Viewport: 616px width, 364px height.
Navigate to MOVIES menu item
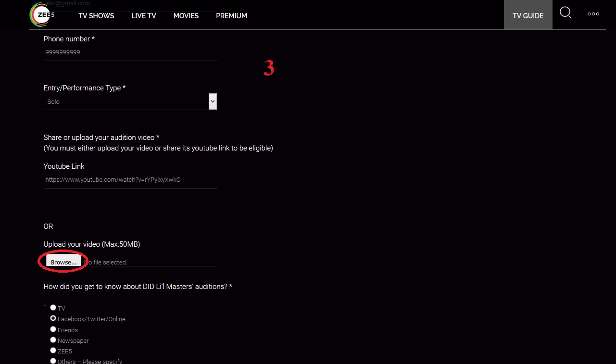(x=186, y=16)
